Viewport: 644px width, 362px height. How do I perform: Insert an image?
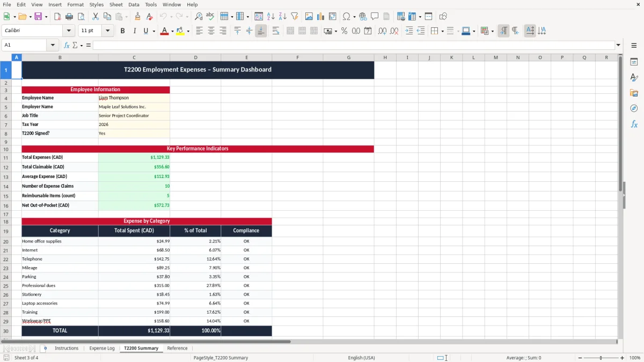click(309, 17)
